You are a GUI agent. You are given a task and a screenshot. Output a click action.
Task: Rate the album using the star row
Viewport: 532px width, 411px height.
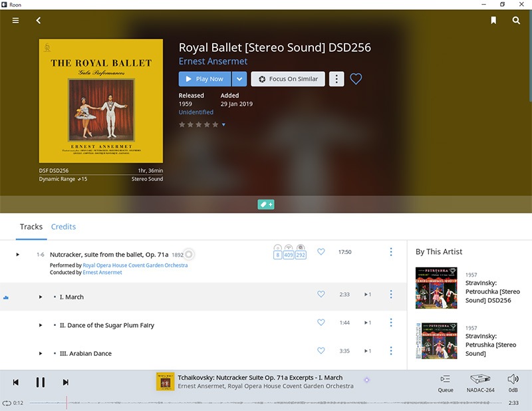(x=198, y=124)
